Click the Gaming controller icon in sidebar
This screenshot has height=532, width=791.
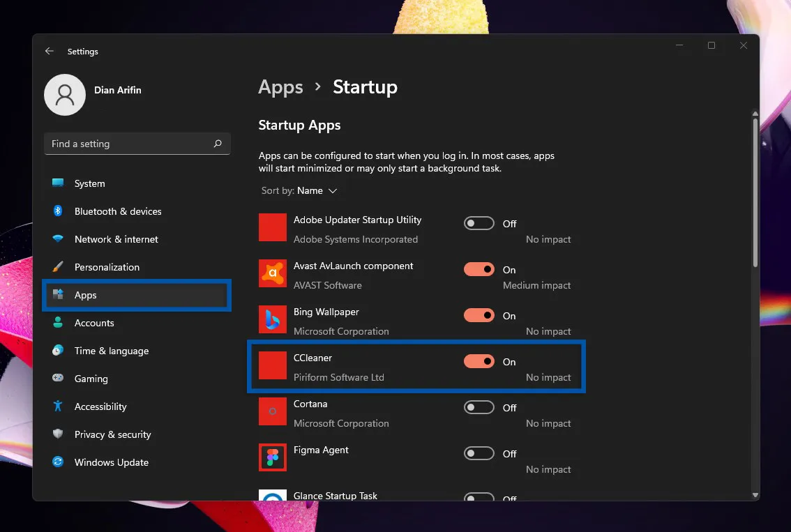coord(58,379)
